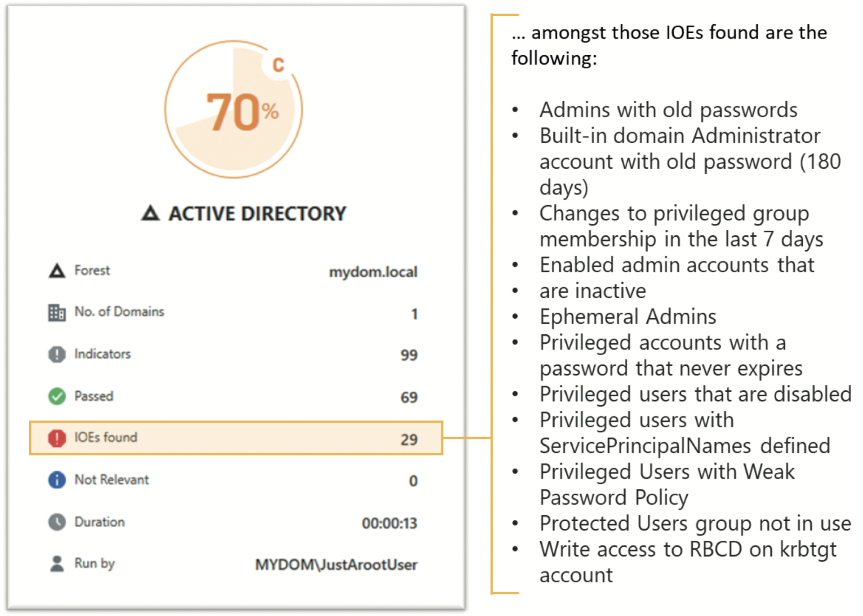Select the Run by user icon

click(x=57, y=563)
